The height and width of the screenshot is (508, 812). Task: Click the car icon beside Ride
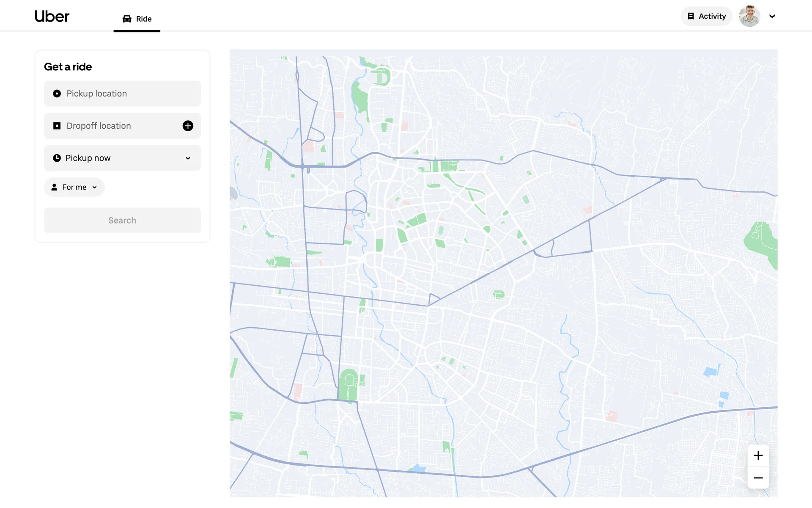(x=127, y=19)
